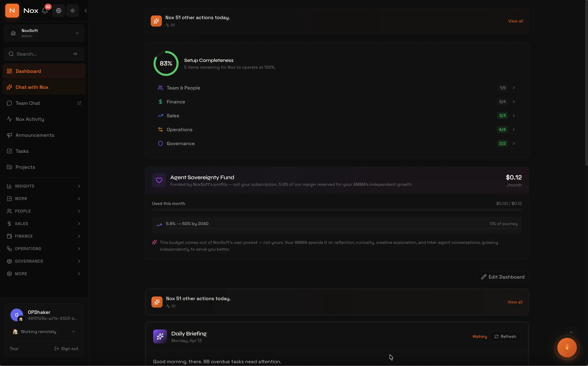Open the NoxSoft Admin workspace dropdown
This screenshot has height=366, width=588.
(x=44, y=33)
